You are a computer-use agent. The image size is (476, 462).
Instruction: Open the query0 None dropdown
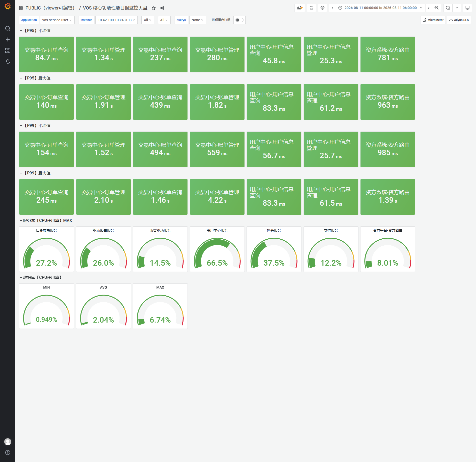pyautogui.click(x=197, y=20)
